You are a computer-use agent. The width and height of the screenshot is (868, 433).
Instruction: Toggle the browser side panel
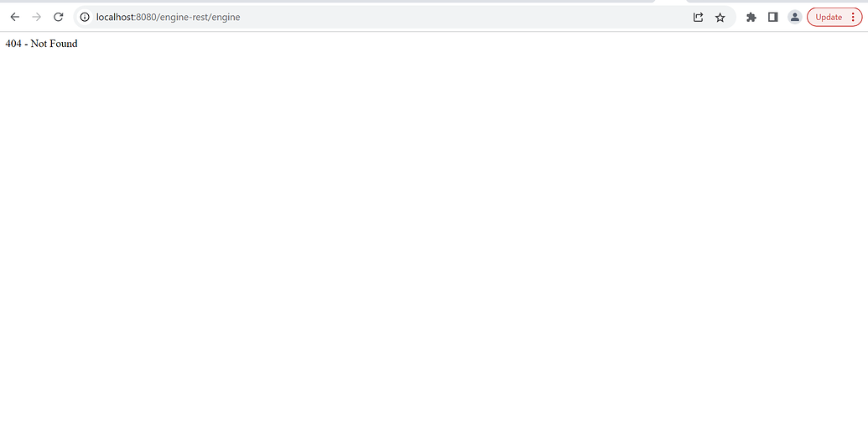tap(773, 17)
